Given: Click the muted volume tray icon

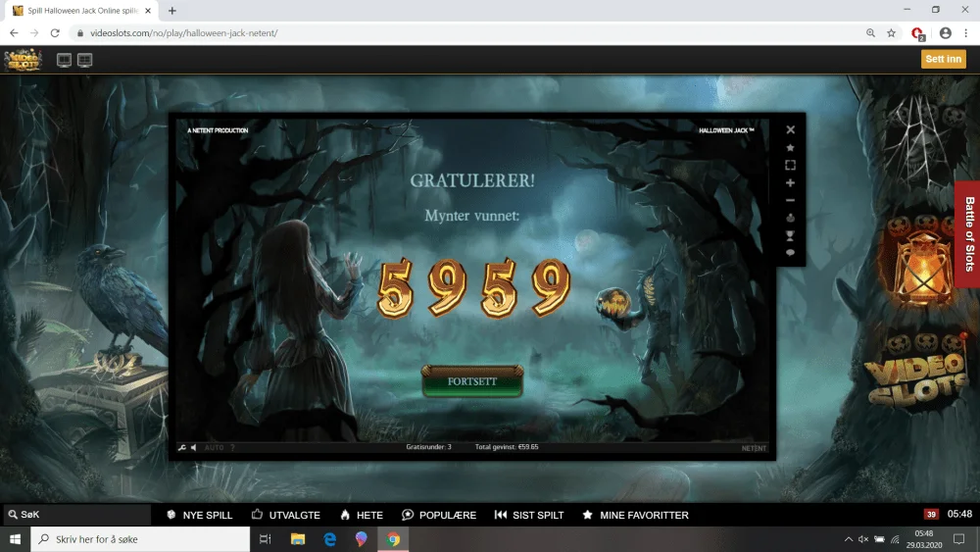Looking at the screenshot, I should tap(863, 539).
